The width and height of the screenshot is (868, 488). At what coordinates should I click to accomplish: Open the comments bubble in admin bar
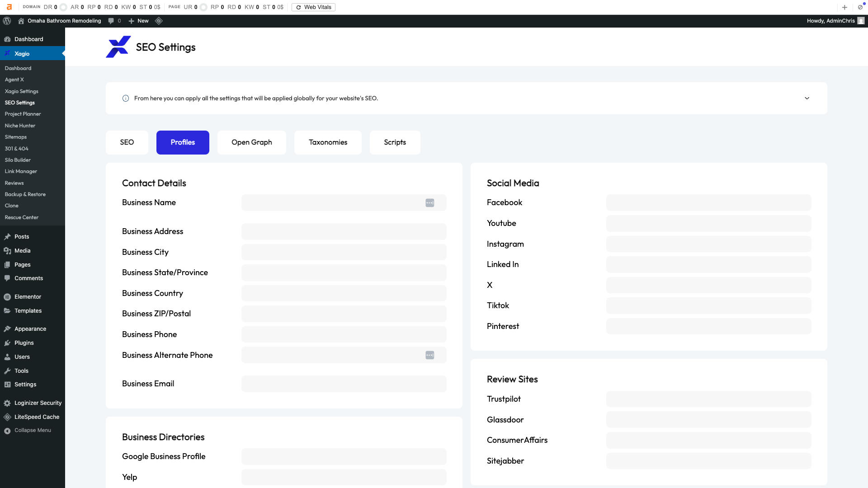coord(114,21)
